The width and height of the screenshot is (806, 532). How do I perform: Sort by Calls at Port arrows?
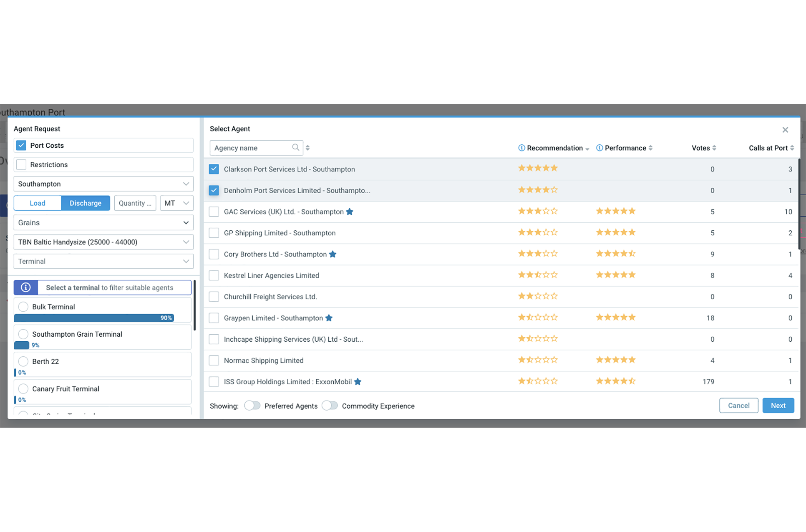(792, 148)
